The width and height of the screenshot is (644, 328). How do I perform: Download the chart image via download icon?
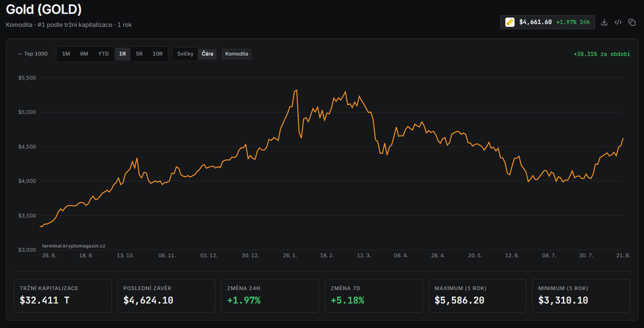tap(604, 22)
